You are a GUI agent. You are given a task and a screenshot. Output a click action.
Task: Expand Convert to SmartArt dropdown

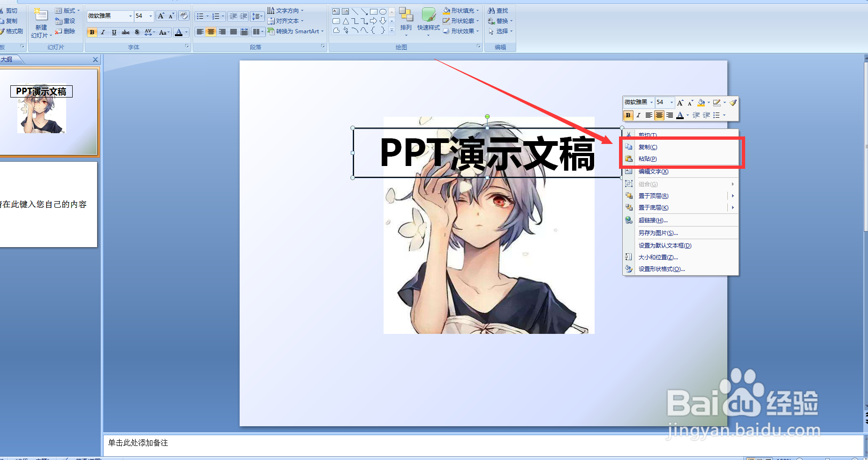point(295,31)
